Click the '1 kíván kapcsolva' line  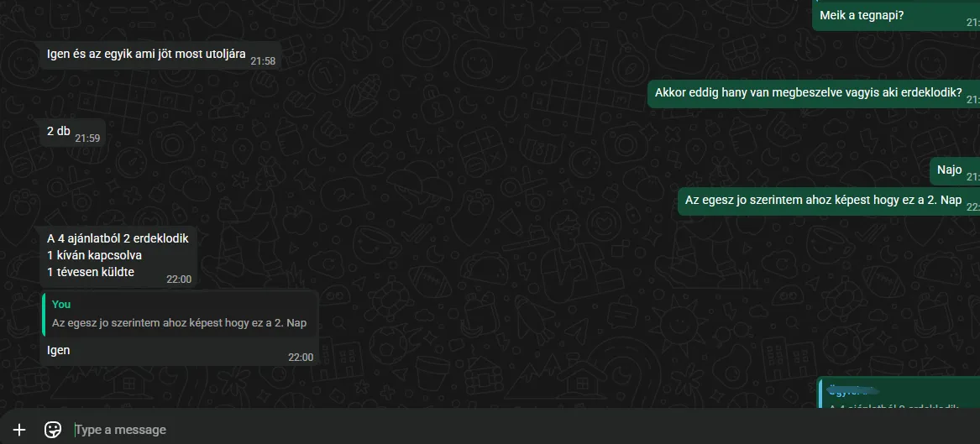[94, 255]
